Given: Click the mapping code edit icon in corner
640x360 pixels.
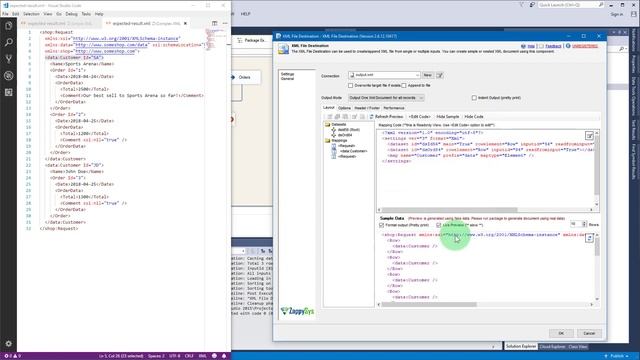Looking at the screenshot, I should coord(589,136).
